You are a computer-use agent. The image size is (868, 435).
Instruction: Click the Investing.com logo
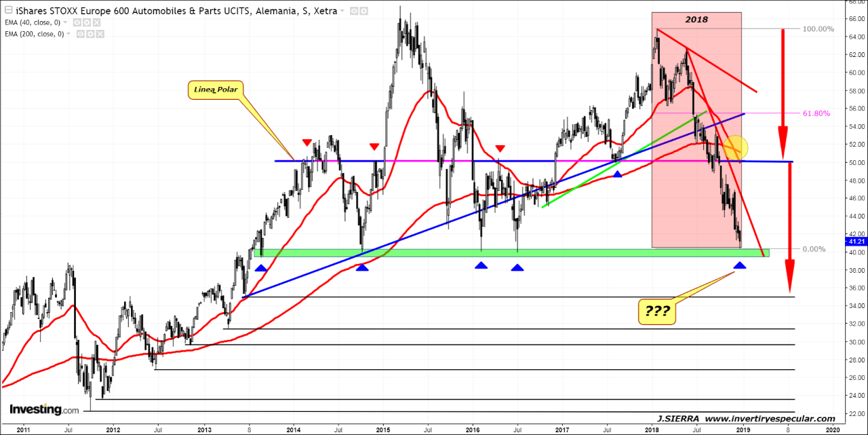coord(44,409)
